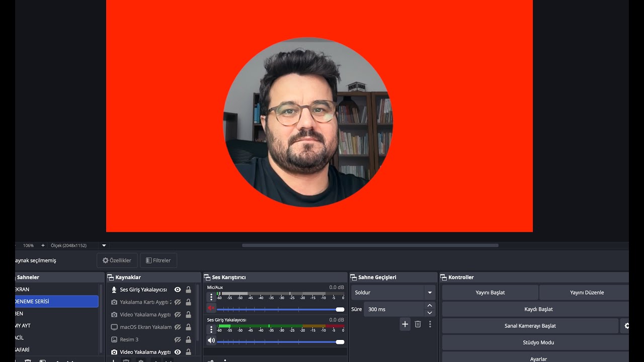Click Yayını Başlat button

pos(490,293)
